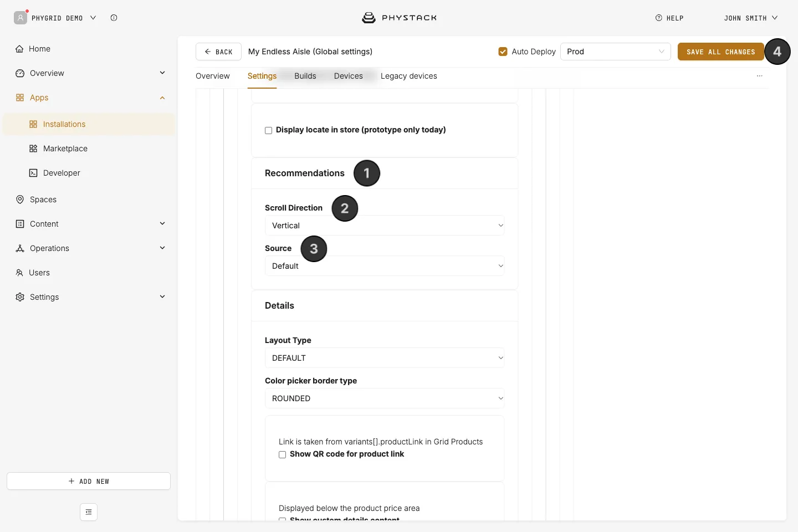Click the Help question mark icon
The width and height of the screenshot is (798, 532).
[x=659, y=18]
